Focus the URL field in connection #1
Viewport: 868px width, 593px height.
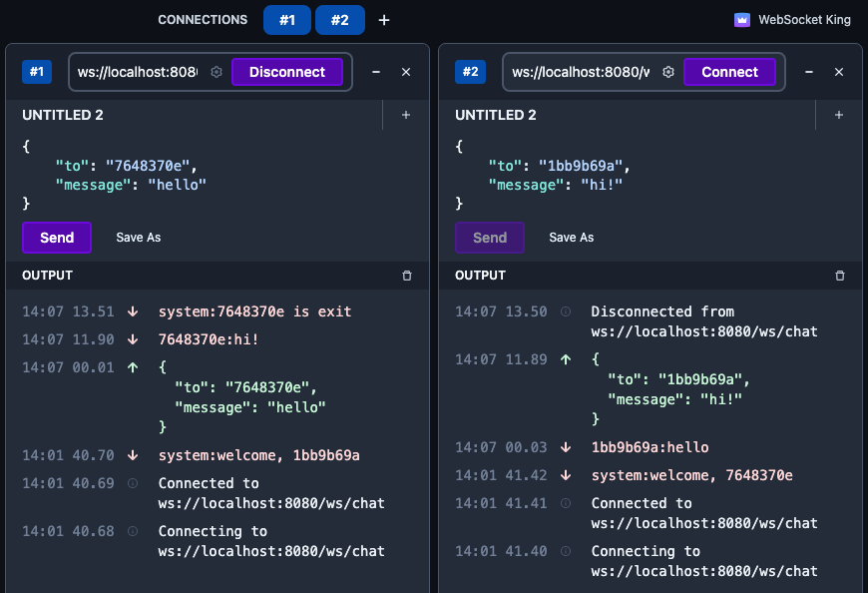pos(138,72)
